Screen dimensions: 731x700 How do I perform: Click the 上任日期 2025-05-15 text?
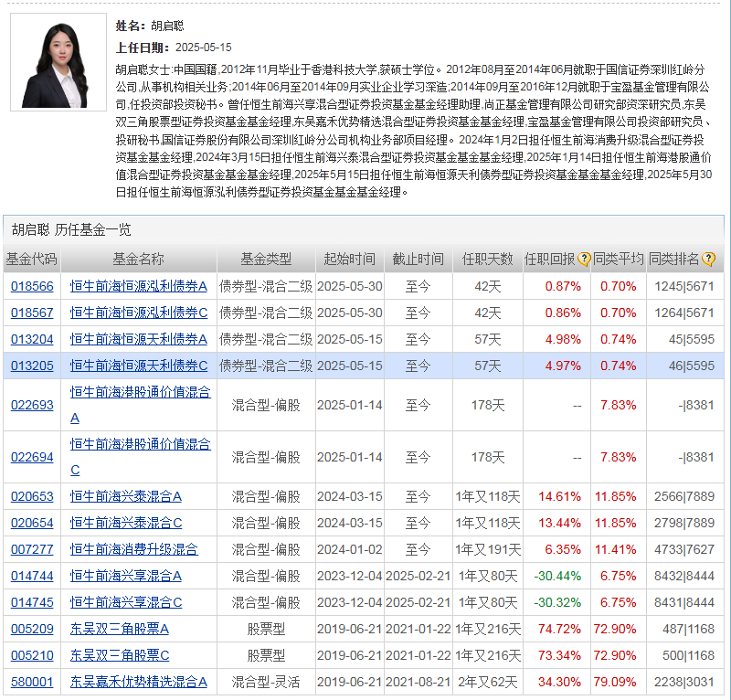(174, 48)
